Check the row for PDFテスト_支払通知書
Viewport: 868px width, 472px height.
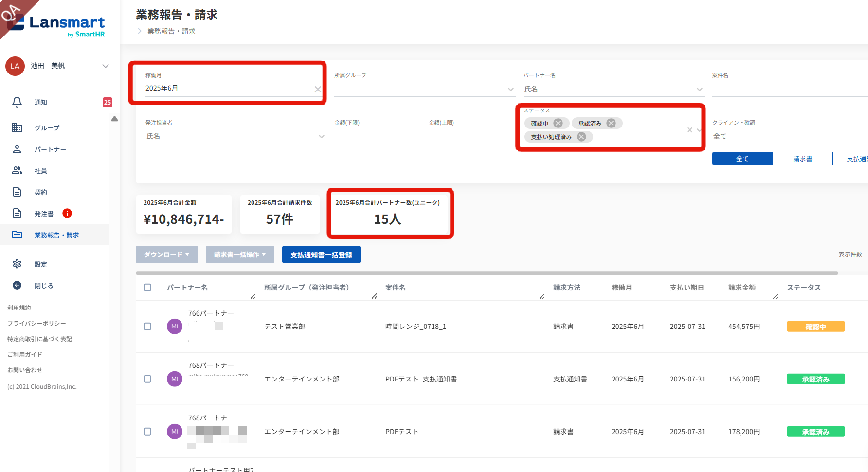(x=147, y=379)
